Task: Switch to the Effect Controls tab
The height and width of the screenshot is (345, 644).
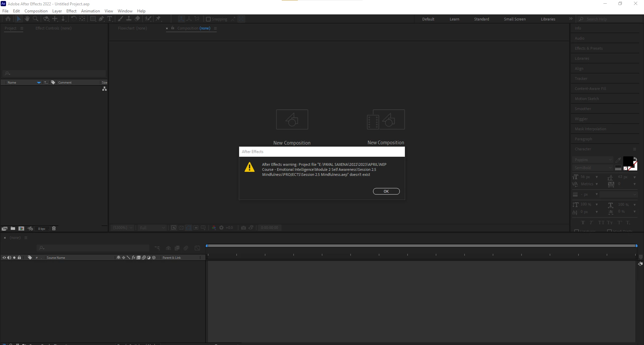Action: click(x=53, y=28)
